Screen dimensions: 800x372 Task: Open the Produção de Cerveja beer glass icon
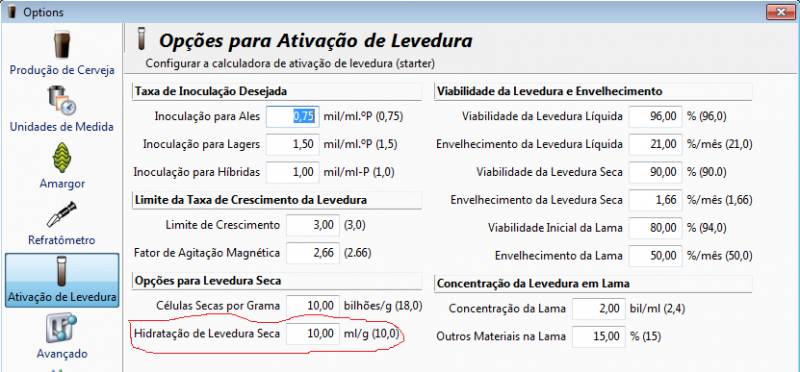point(62,46)
